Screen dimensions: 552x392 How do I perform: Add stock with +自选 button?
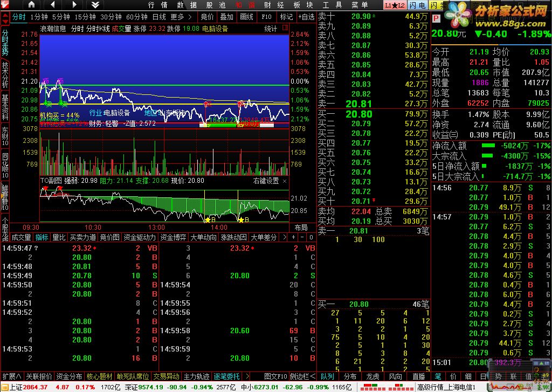pos(306,17)
